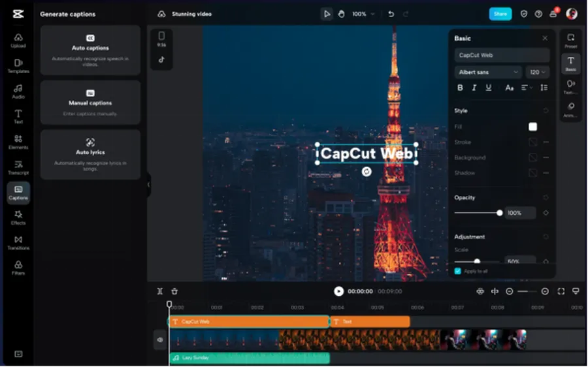Viewport: 588px width, 367px height.
Task: Click the cloud save icon beside title
Action: coord(161,14)
